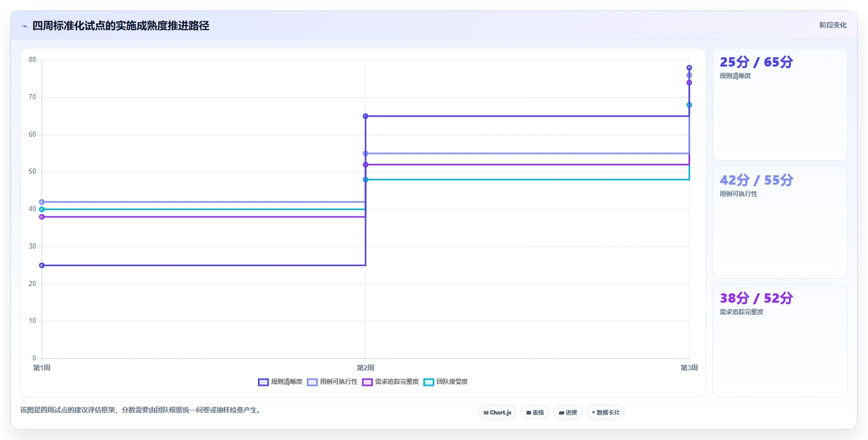
Task: Click the y-axis label 50
Action: coord(32,172)
